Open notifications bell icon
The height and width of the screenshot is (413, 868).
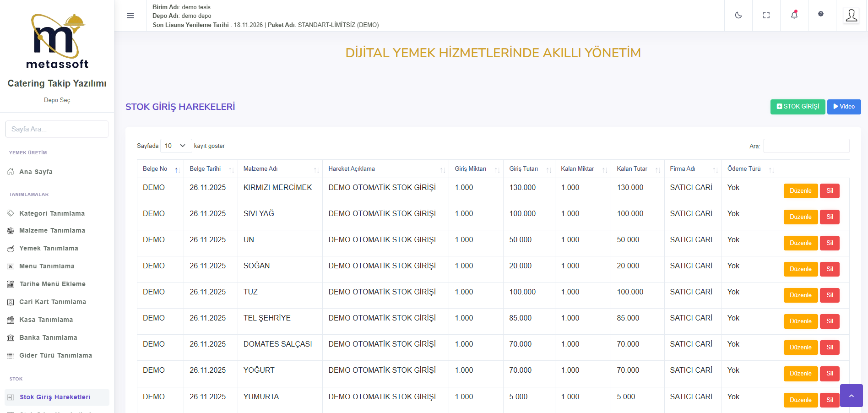pos(794,16)
